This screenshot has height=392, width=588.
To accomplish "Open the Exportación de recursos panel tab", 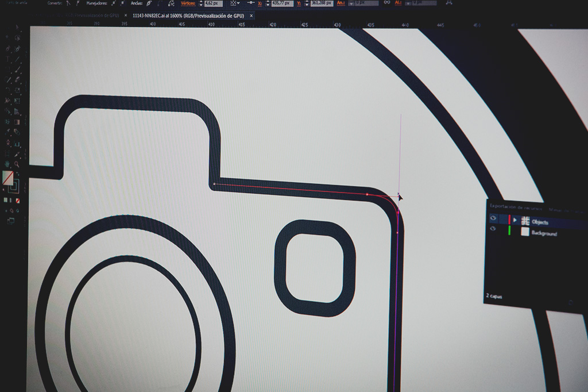I will click(x=516, y=207).
